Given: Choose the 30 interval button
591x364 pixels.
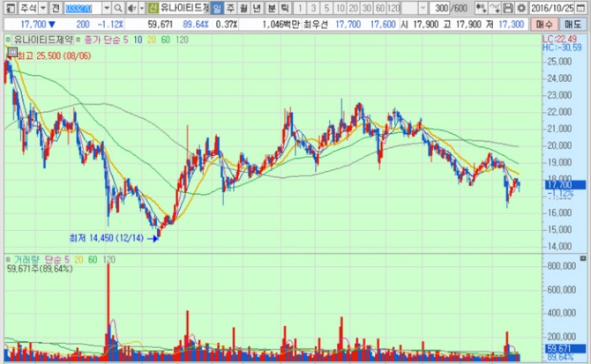Looking at the screenshot, I should [x=367, y=8].
